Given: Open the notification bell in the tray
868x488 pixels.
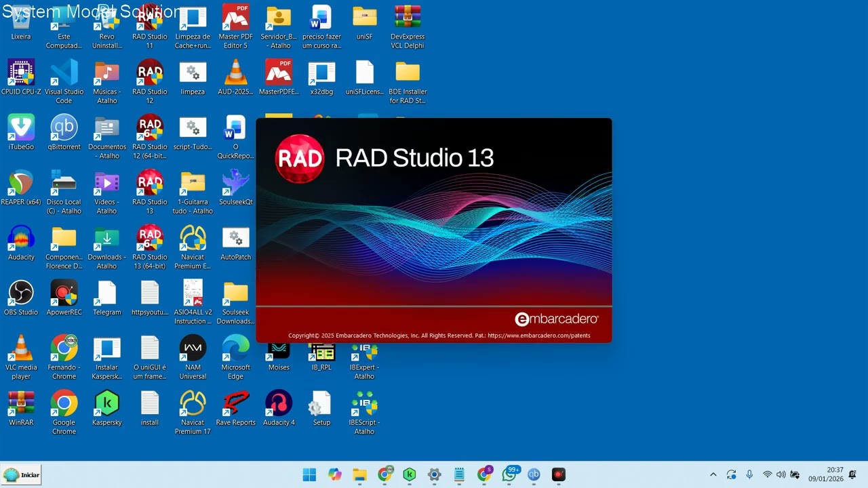Looking at the screenshot, I should coord(853,474).
